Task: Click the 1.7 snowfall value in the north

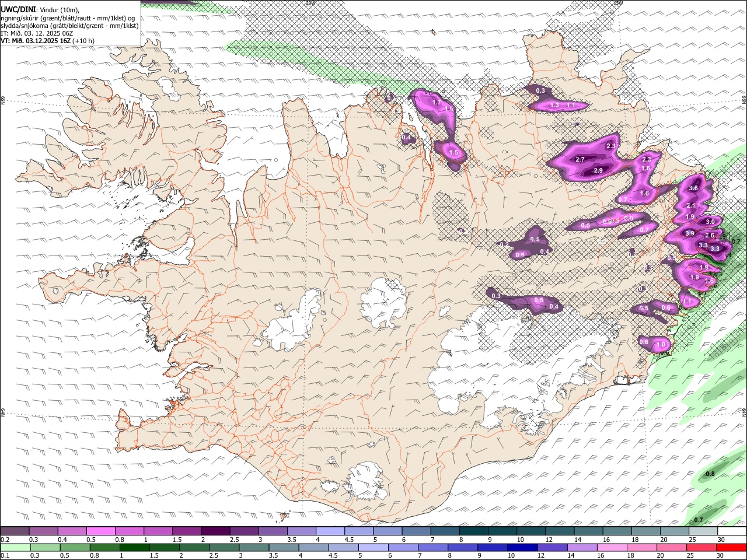Action: (436, 102)
